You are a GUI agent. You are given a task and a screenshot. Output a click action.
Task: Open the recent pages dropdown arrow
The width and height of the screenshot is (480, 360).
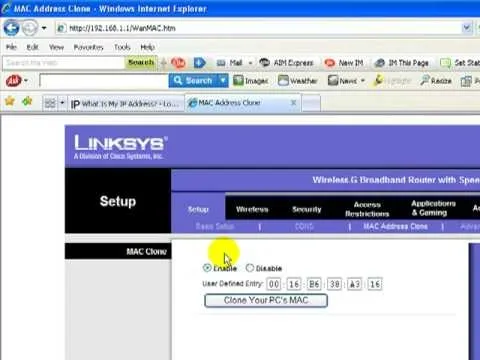44,28
